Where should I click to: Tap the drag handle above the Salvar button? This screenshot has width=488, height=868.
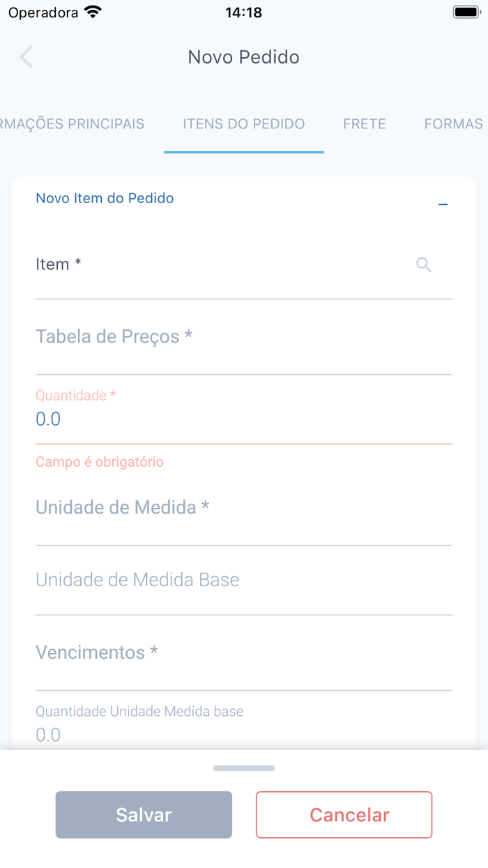[x=243, y=768]
